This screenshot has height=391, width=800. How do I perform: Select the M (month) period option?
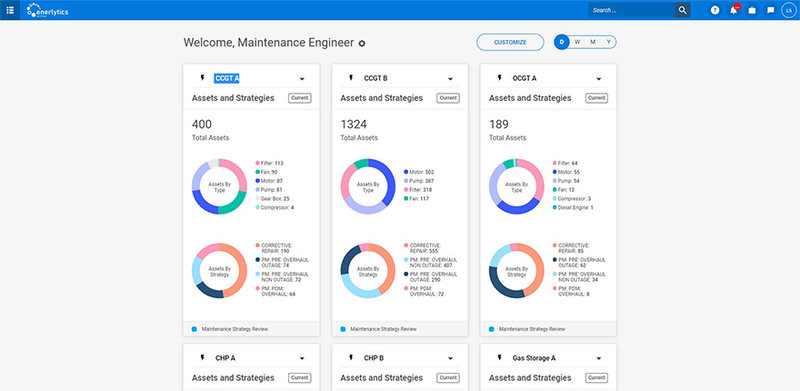593,42
